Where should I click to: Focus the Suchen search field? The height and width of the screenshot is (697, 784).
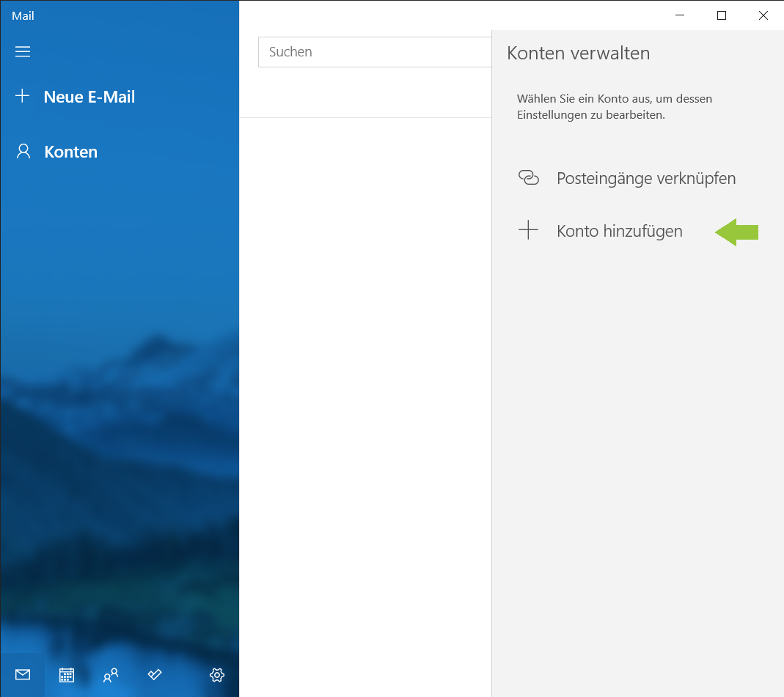[x=374, y=52]
